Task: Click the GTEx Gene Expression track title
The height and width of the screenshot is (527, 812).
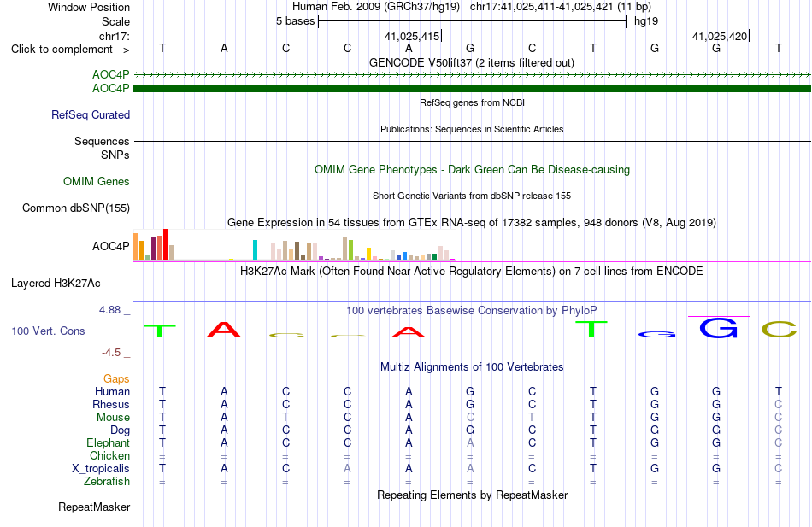Action: tap(472, 223)
